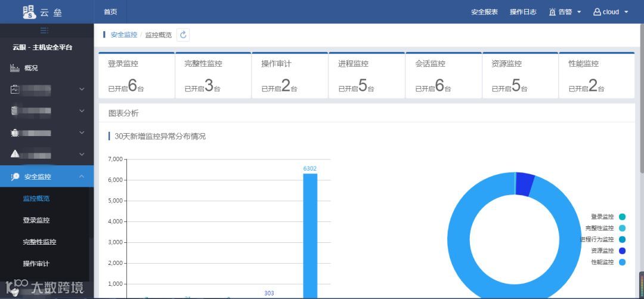Open the 告警 dropdown arrow
Screen dimensions: 644x299
[x=579, y=12]
